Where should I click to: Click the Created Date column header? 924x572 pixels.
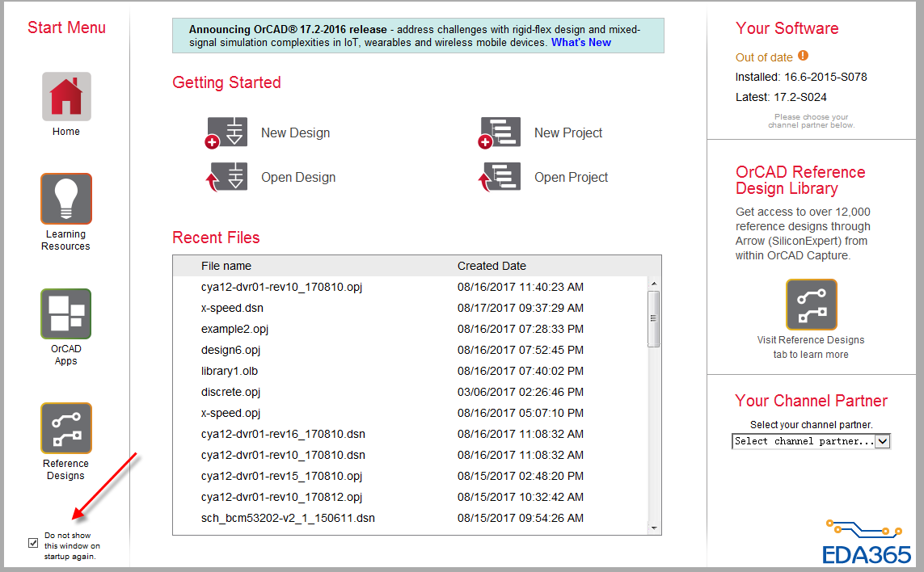[x=492, y=267]
